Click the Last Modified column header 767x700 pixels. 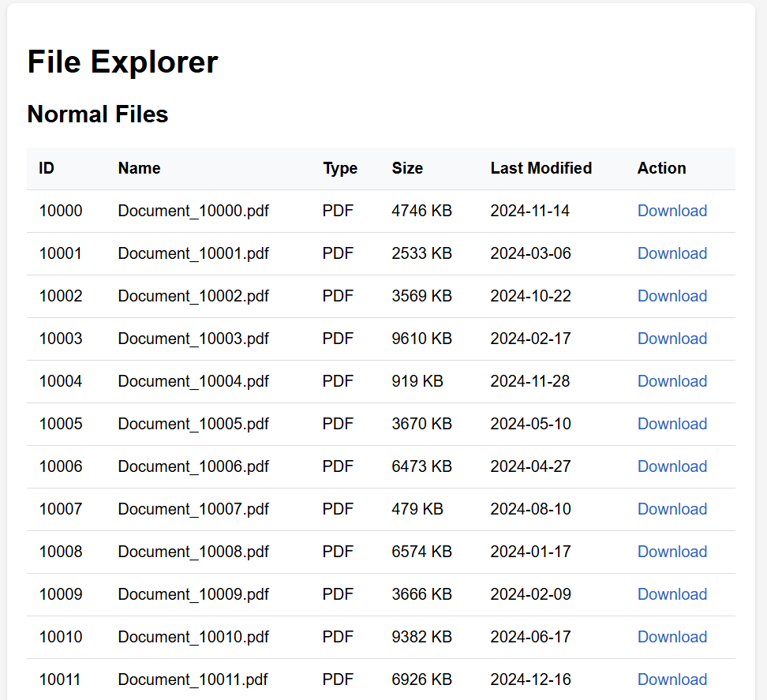pos(541,168)
